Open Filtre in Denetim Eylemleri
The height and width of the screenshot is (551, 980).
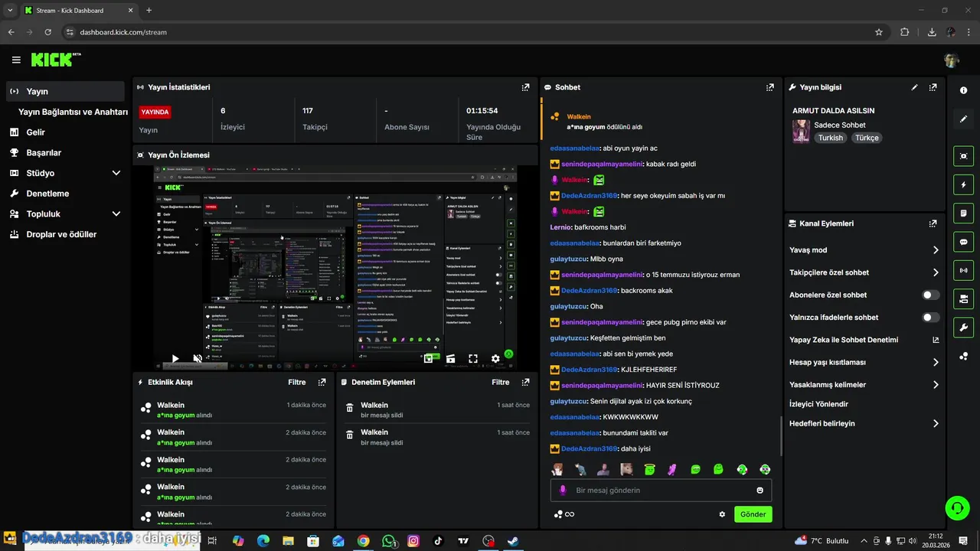[x=500, y=382]
